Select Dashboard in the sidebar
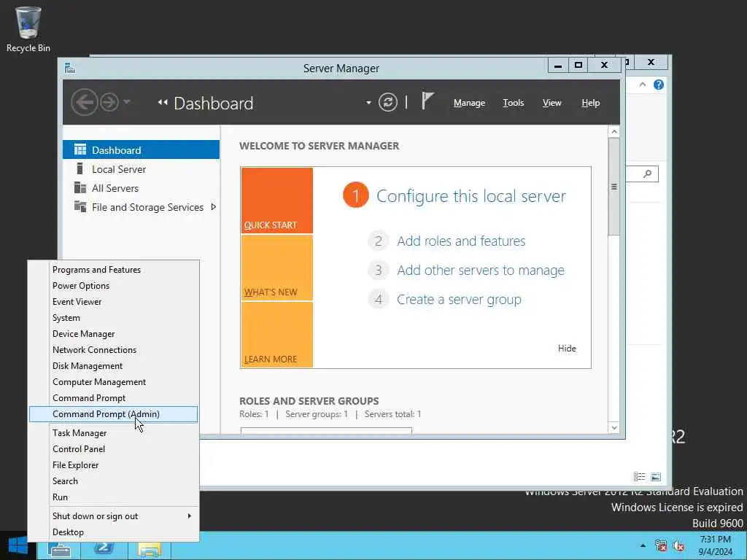 point(141,149)
